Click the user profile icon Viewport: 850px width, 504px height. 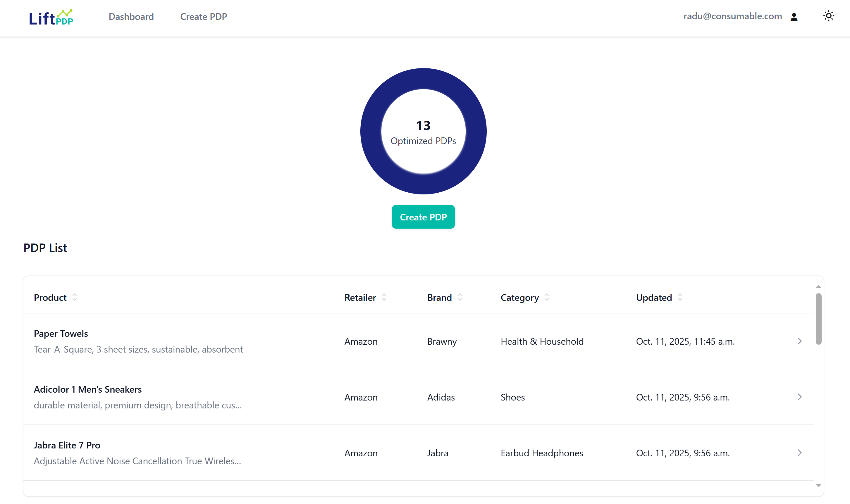[x=794, y=17]
